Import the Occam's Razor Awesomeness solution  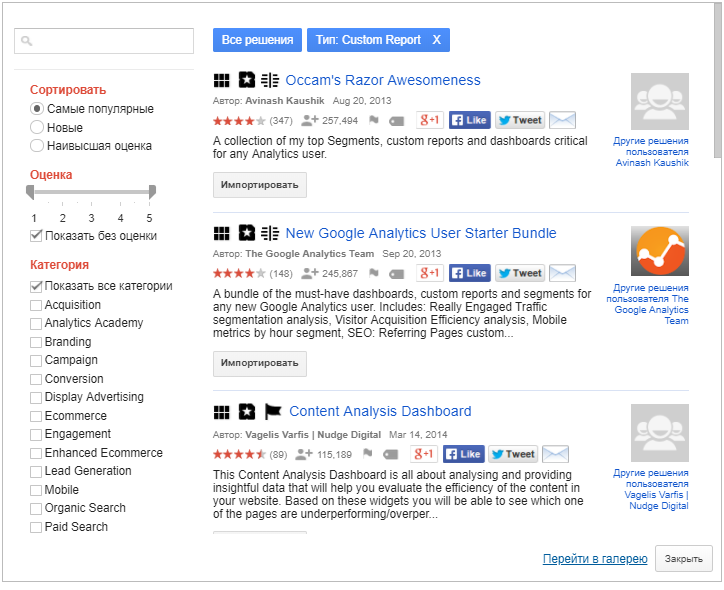click(259, 185)
